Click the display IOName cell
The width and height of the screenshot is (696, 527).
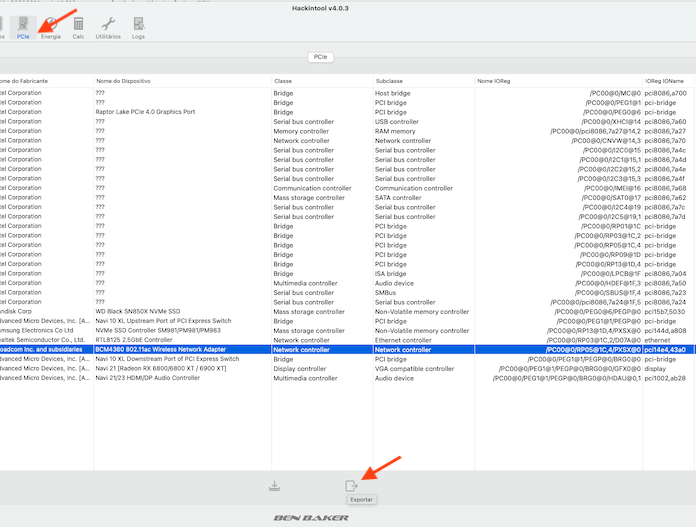click(655, 369)
